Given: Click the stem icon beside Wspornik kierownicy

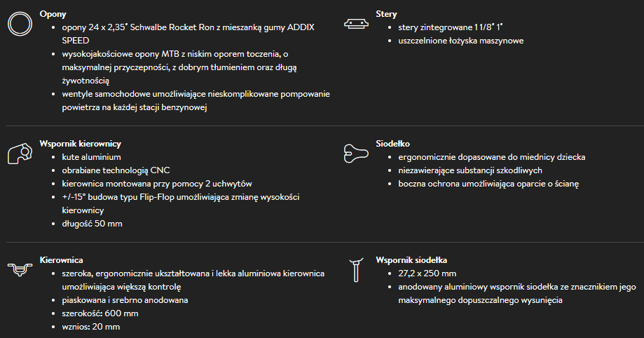Looking at the screenshot, I should tap(20, 154).
